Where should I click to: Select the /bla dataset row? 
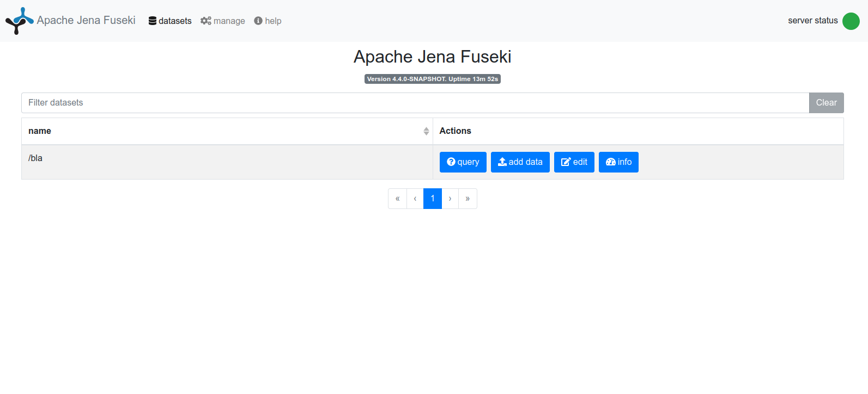(x=432, y=162)
